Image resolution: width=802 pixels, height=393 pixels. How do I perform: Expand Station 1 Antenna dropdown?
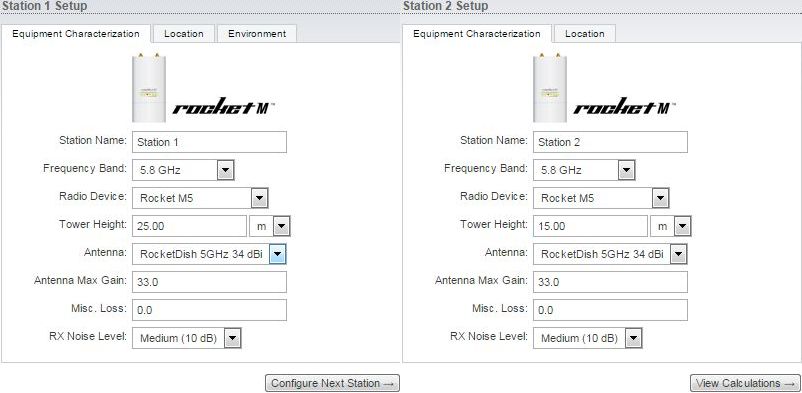[209, 254]
